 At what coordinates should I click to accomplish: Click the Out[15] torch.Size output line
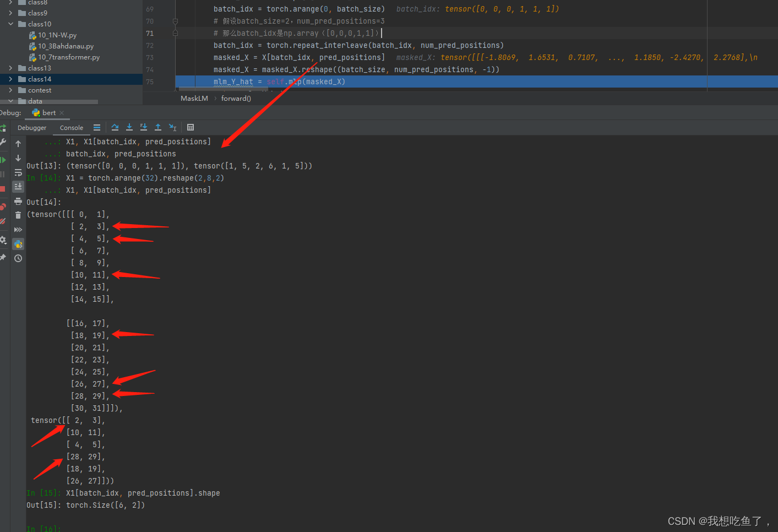click(86, 505)
